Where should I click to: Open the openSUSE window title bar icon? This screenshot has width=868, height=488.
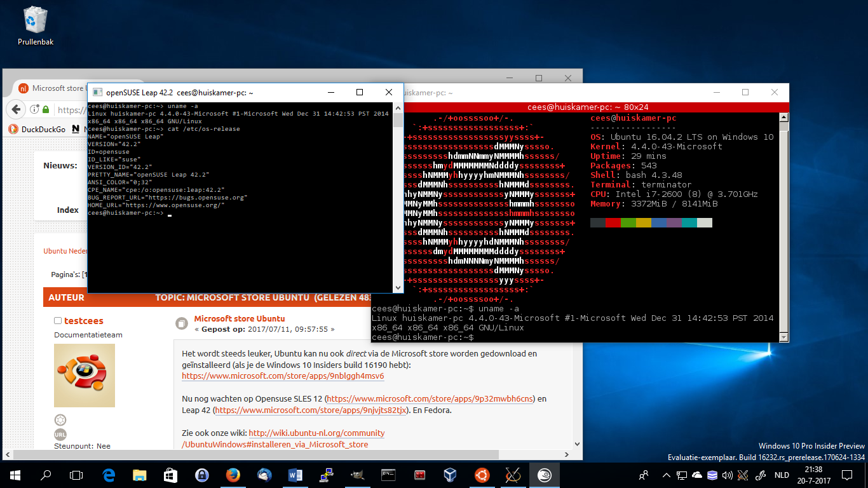[x=97, y=93]
